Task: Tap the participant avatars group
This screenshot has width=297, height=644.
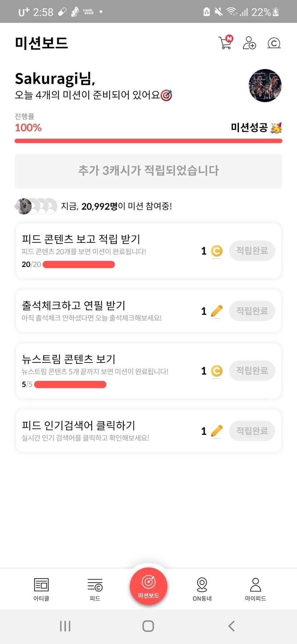Action: (36, 206)
